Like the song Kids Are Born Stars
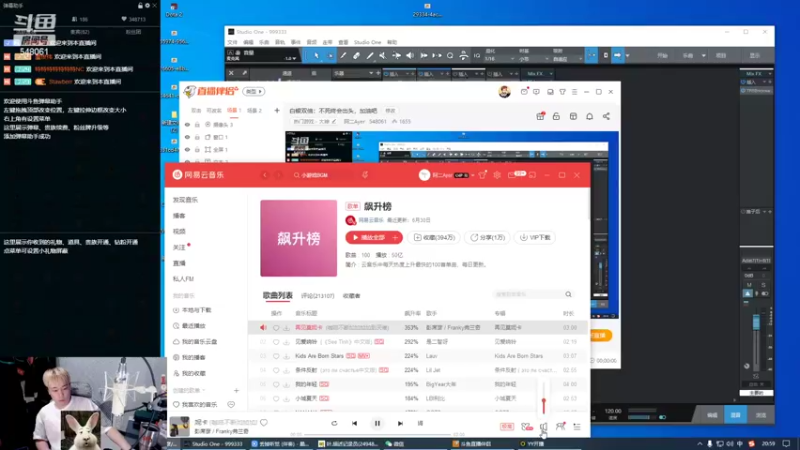This screenshot has width=800, height=450. point(276,356)
